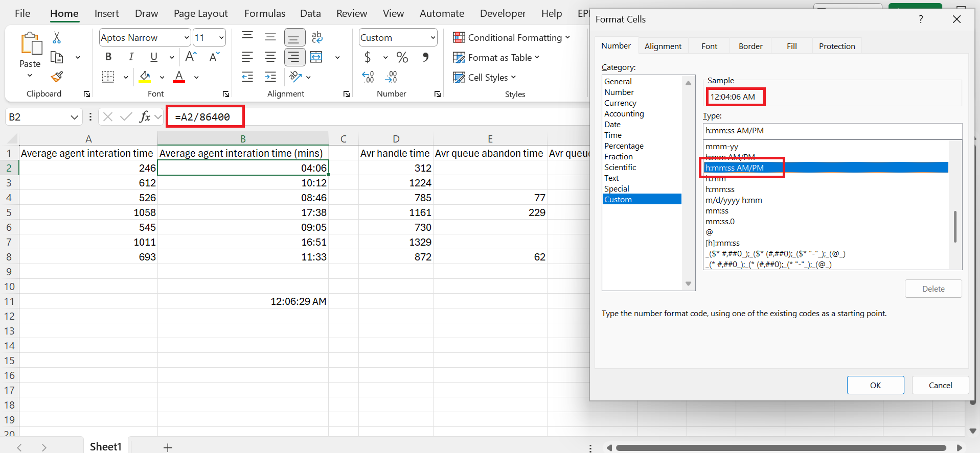Click the Increase Decimal icon
Viewport: 980px width, 453px height.
pyautogui.click(x=368, y=77)
